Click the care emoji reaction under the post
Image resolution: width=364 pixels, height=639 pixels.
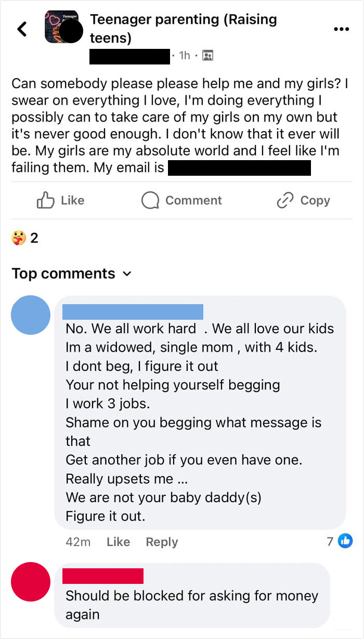(17, 236)
